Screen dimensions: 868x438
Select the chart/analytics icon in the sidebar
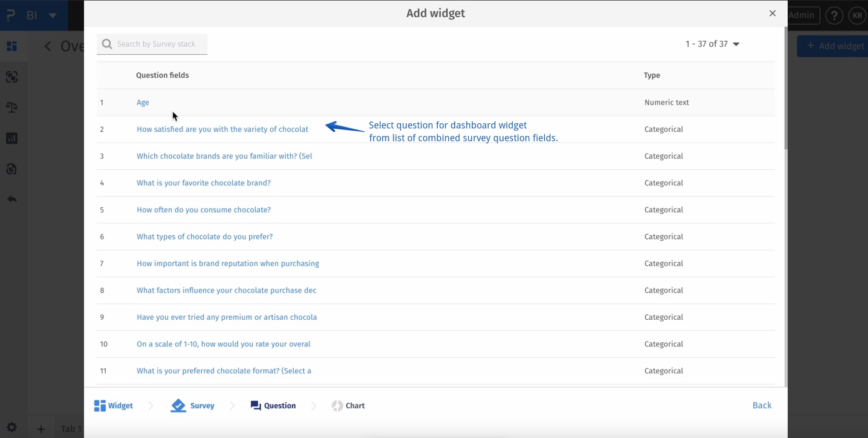12,138
